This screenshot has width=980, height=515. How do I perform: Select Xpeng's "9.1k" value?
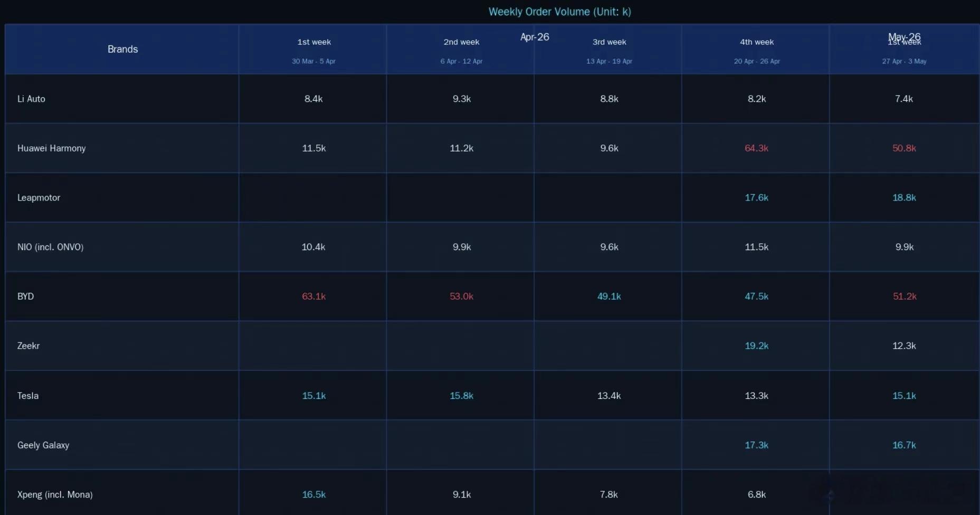[x=462, y=494]
